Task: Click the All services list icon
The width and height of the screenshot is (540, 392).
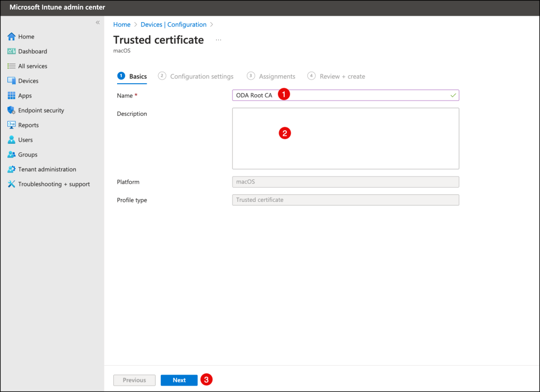Action: (12, 66)
